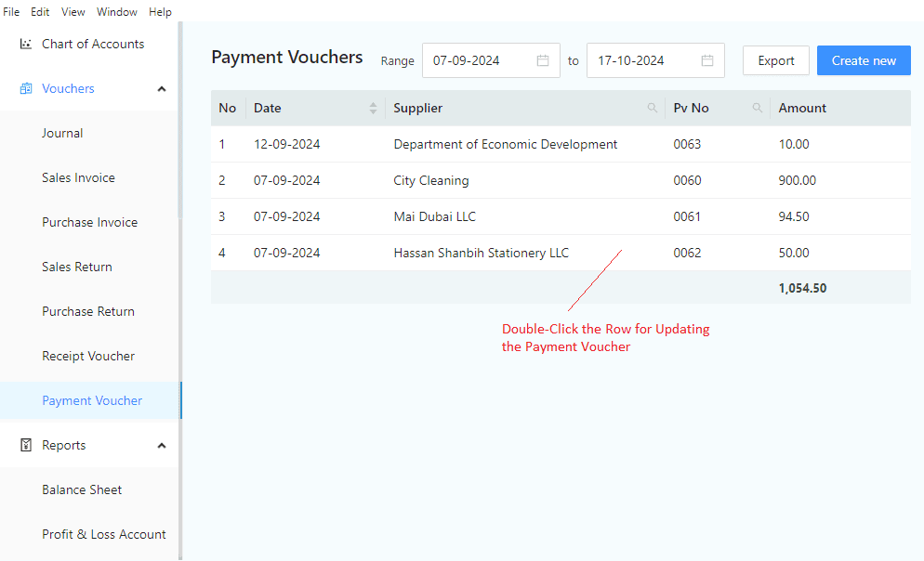
Task: Click the Reports section label
Action: click(63, 446)
